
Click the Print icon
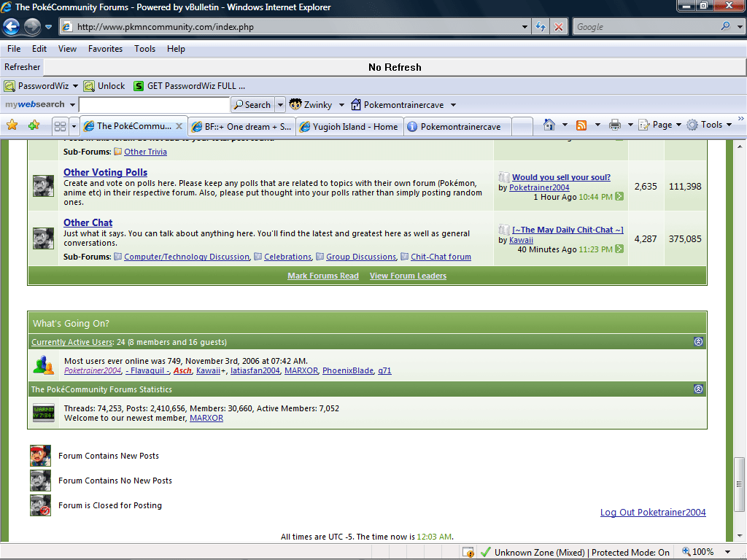[x=615, y=125]
